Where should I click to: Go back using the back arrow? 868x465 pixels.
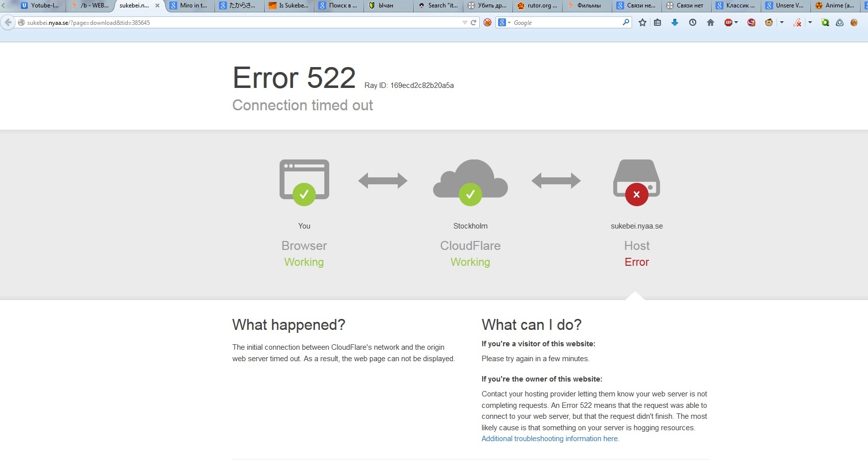pyautogui.click(x=7, y=22)
